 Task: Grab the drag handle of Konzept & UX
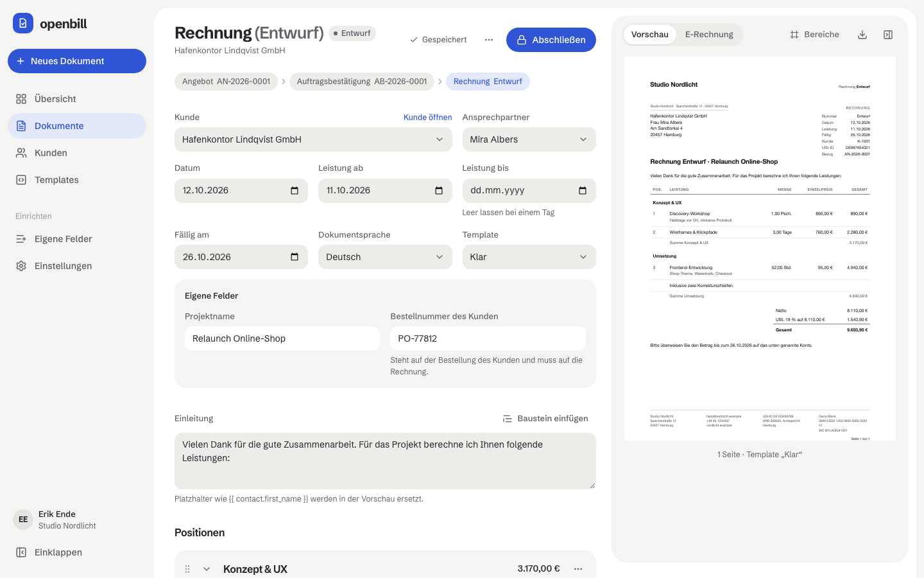tap(187, 569)
